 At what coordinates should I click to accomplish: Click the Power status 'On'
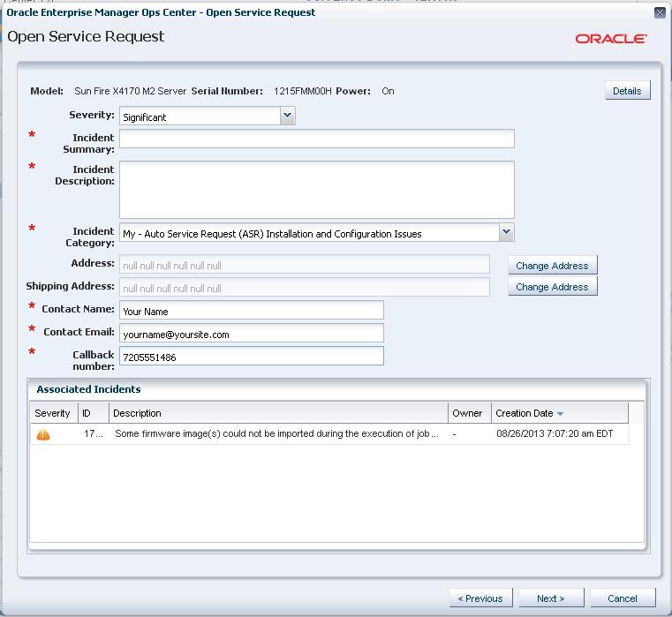(x=388, y=91)
